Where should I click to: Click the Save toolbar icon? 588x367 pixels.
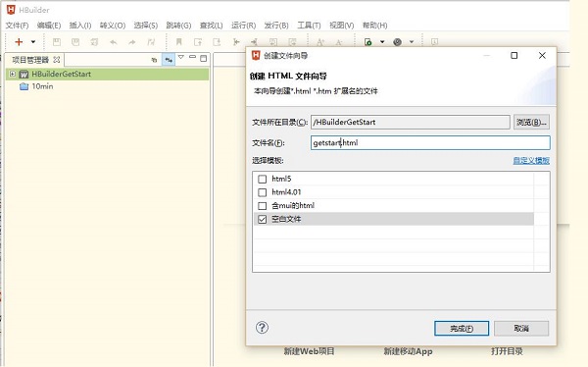click(57, 41)
